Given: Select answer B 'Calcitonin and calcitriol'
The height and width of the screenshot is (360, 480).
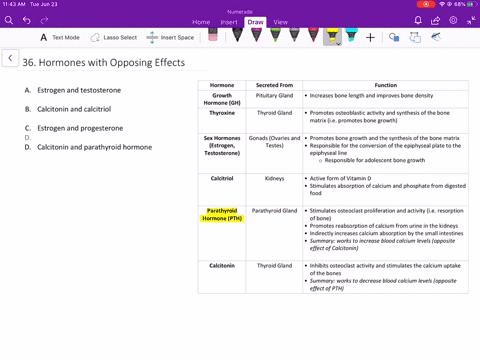Looking at the screenshot, I should 74,109.
